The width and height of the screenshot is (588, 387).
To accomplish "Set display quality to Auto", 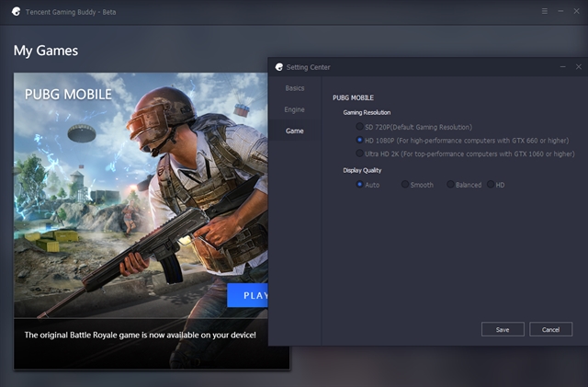I will 359,185.
